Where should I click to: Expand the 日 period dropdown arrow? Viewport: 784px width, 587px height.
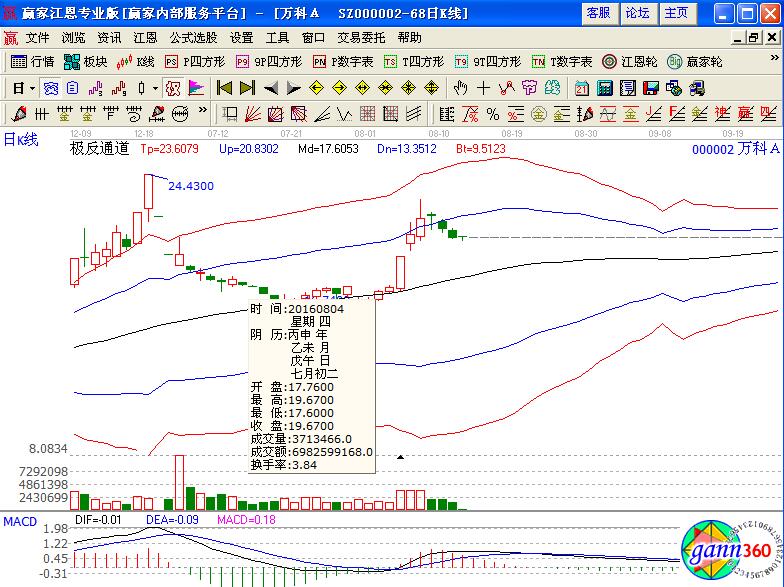tap(32, 87)
